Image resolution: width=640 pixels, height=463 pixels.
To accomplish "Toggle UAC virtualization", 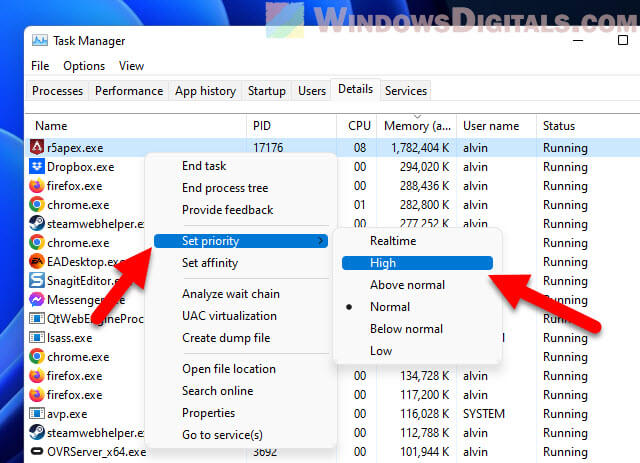I will click(241, 316).
